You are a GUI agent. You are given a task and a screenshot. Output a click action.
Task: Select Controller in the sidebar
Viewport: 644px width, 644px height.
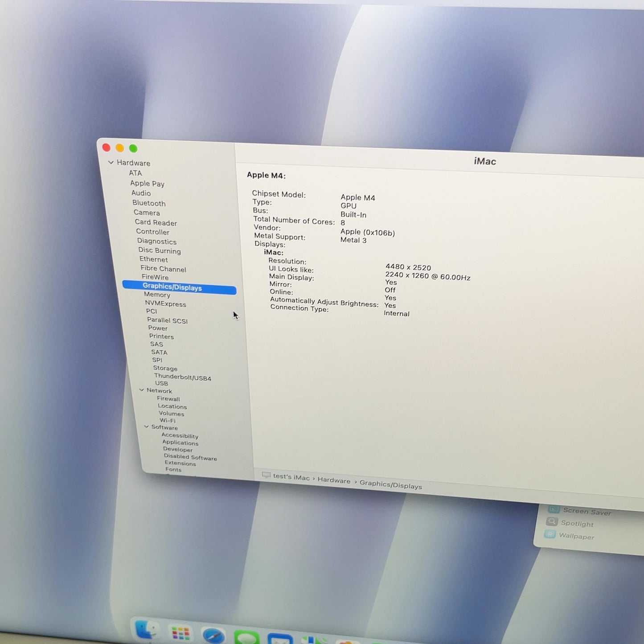(x=152, y=232)
